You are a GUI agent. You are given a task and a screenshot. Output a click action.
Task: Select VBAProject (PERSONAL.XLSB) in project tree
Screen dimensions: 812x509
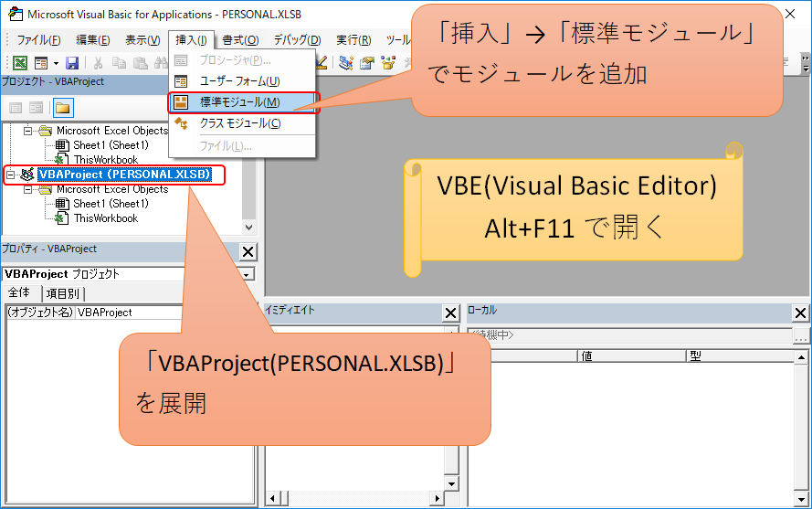pyautogui.click(x=124, y=175)
